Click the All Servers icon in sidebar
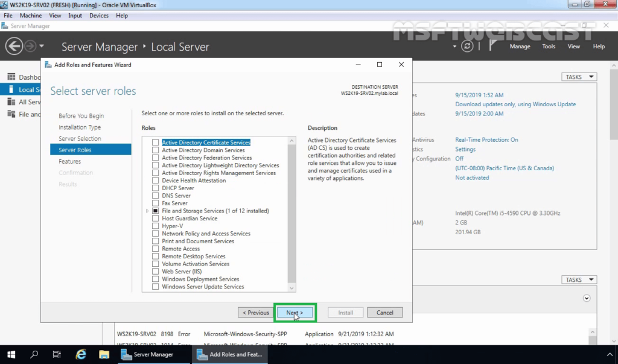The width and height of the screenshot is (618, 364). pyautogui.click(x=11, y=102)
